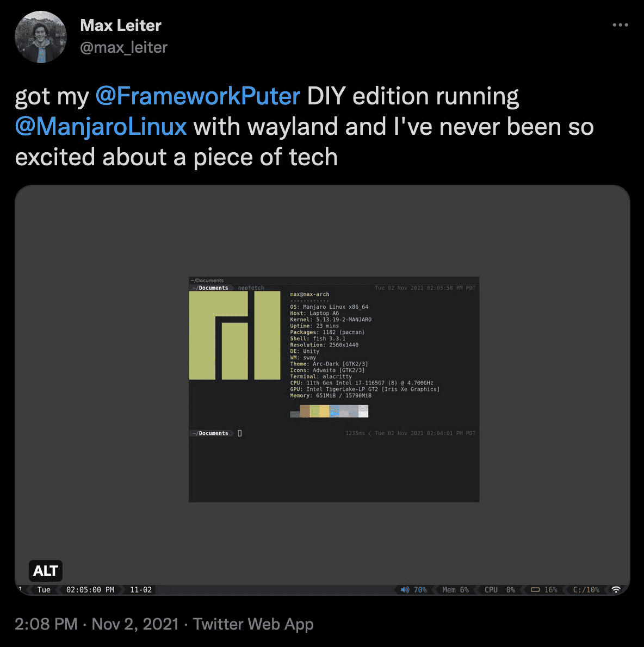Click the Mem 6% status bar module
This screenshot has height=647, width=644.
tap(455, 589)
